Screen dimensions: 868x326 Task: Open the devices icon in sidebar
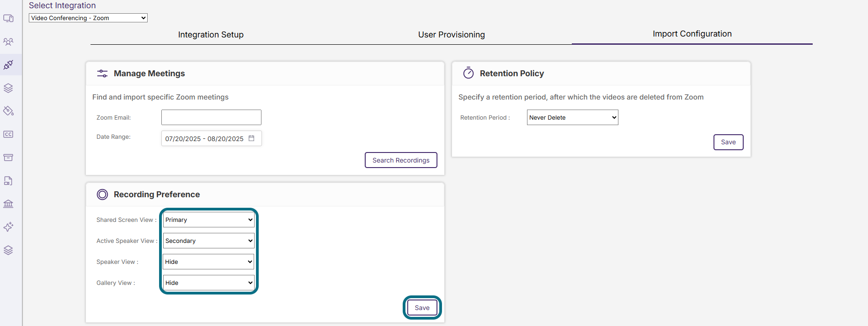tap(8, 18)
